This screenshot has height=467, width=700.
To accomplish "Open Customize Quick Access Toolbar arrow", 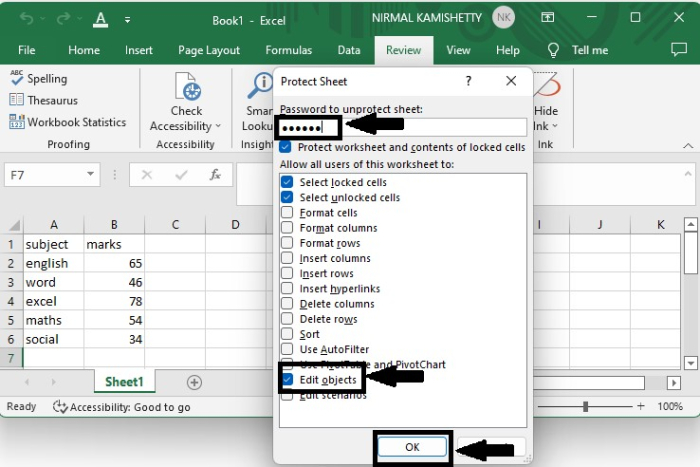I will point(127,20).
